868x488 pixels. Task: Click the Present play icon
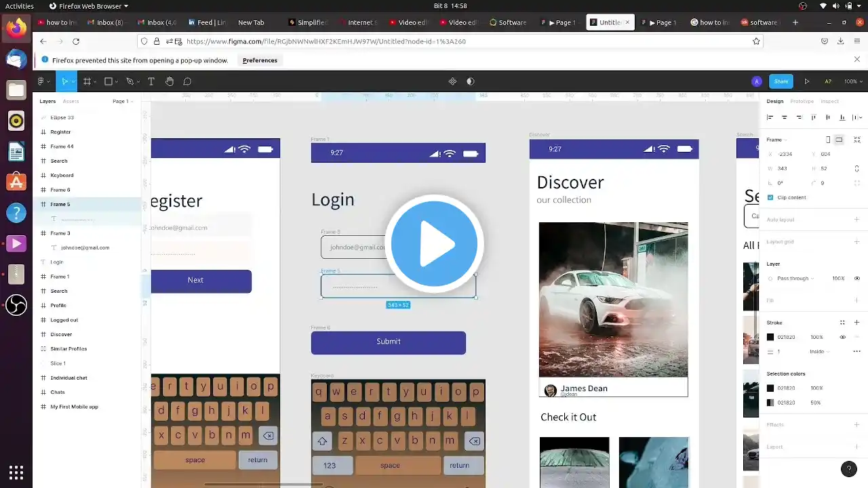point(807,81)
